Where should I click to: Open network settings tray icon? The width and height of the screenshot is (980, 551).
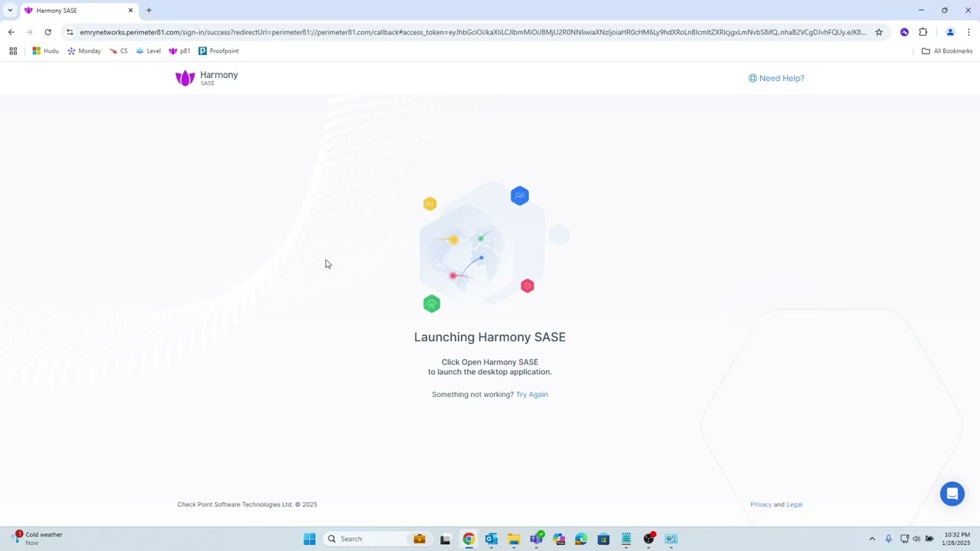904,539
